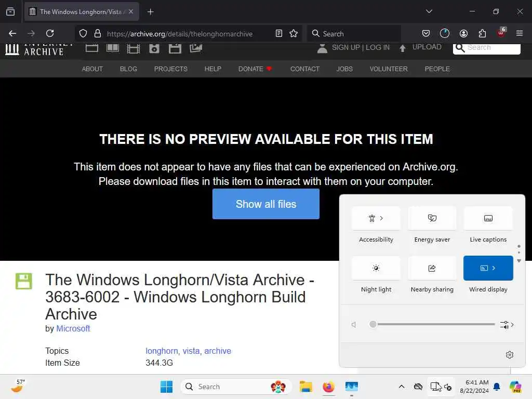This screenshot has height=399, width=532.
Task: Toggle Night light quick setting
Action: (376, 268)
